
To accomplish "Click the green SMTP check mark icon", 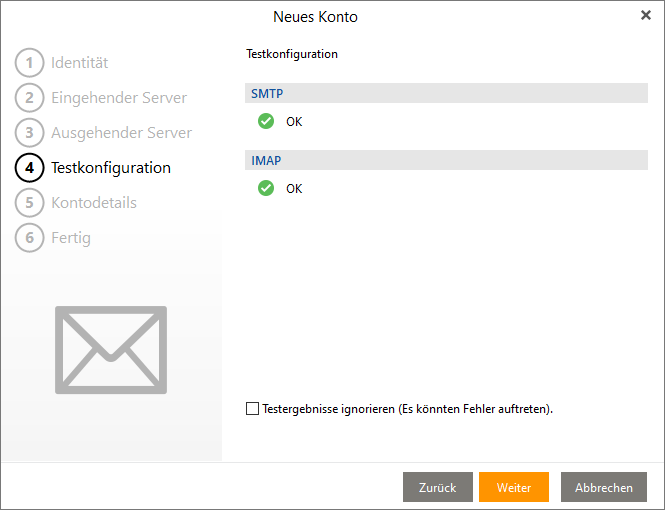I will [x=266, y=121].
